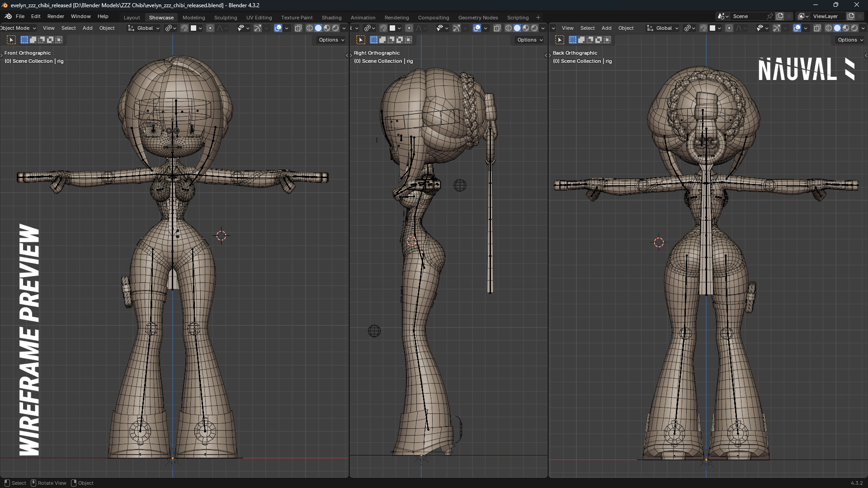Toggle snapping magnet in Front view header
Viewport: 868px width, 488px height.
point(184,28)
